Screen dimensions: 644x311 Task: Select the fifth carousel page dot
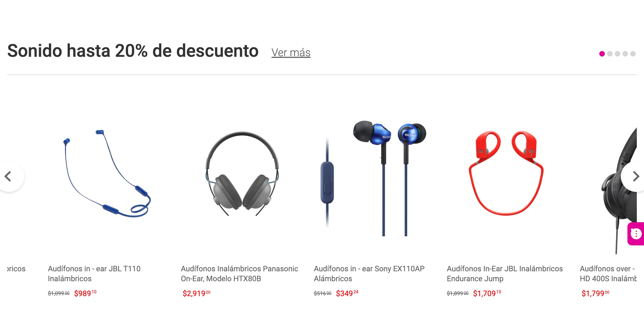pyautogui.click(x=633, y=54)
